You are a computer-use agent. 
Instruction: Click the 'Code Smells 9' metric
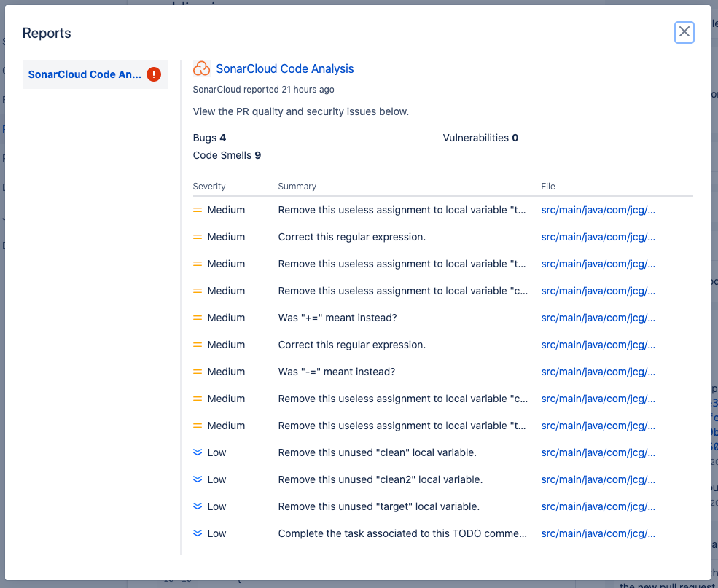227,155
